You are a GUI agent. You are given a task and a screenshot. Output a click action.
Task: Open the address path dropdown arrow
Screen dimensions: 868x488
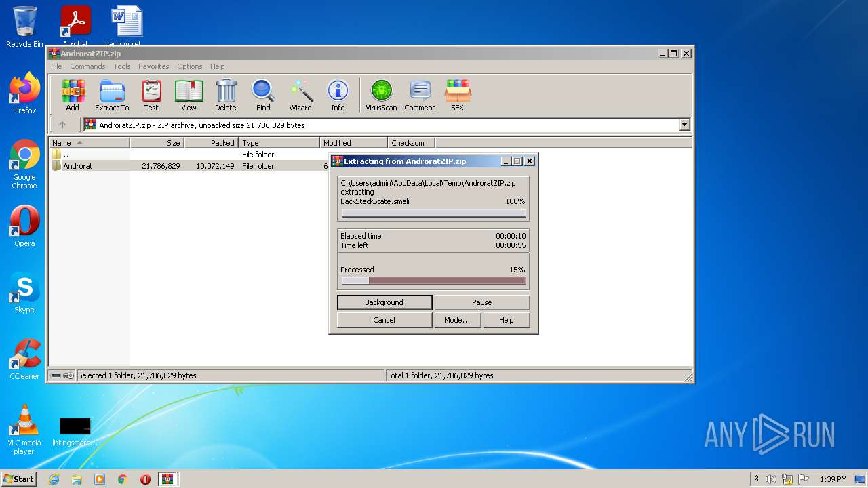(684, 125)
